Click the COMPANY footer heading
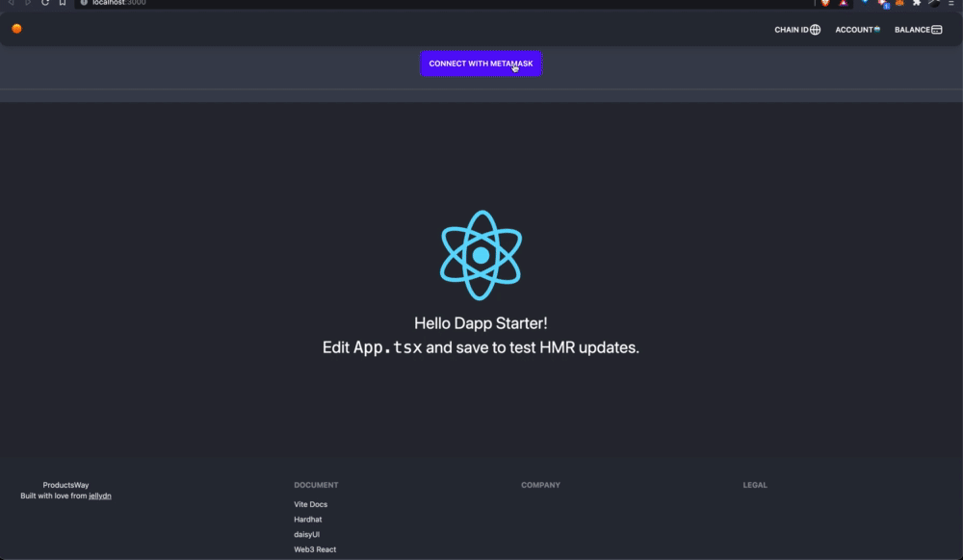Image resolution: width=963 pixels, height=560 pixels. (x=540, y=485)
